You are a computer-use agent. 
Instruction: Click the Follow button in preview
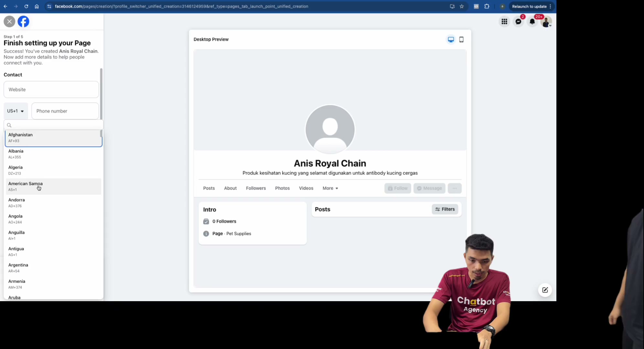(x=398, y=188)
